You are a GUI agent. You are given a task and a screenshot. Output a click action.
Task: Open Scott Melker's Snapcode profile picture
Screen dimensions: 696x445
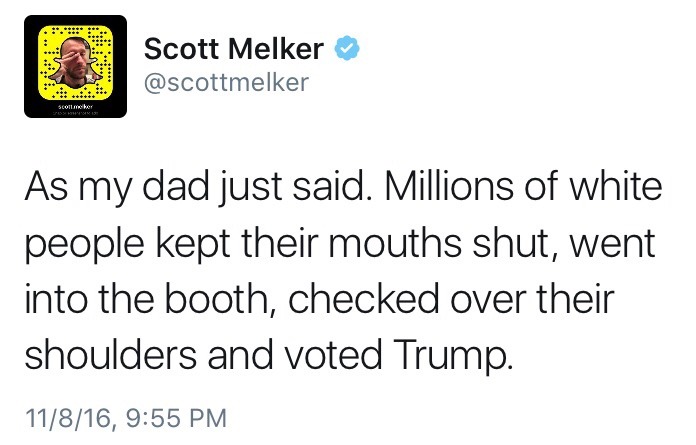75,67
